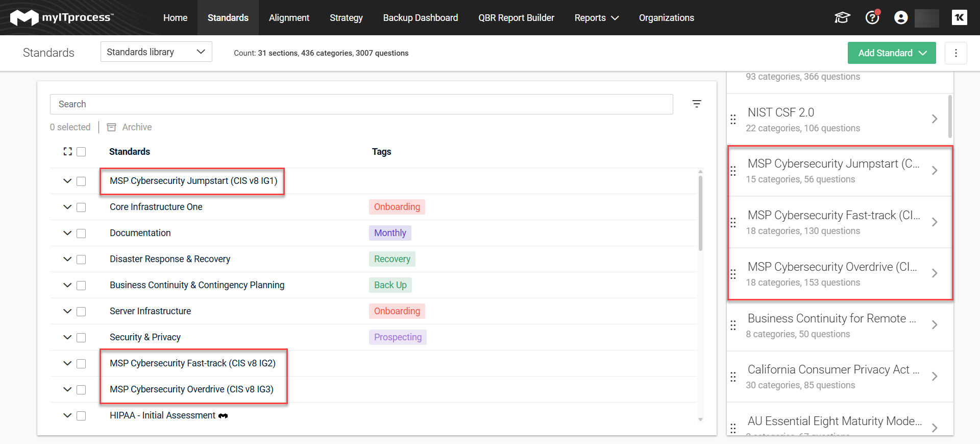Screen dimensions: 980x444
Task: Click the Kaseya K icon
Action: tap(960, 18)
